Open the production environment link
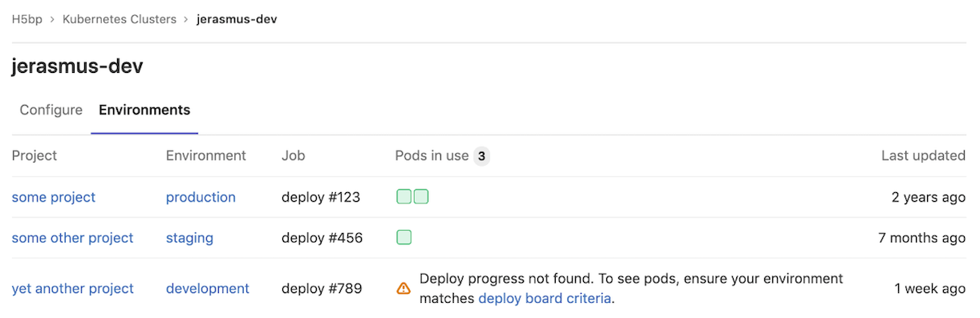The width and height of the screenshot is (980, 318). click(200, 197)
